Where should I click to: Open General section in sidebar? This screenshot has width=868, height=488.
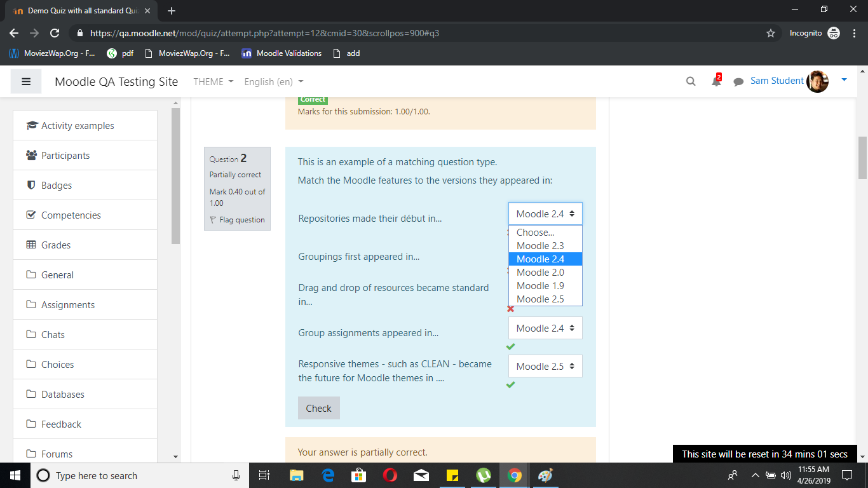[85, 275]
